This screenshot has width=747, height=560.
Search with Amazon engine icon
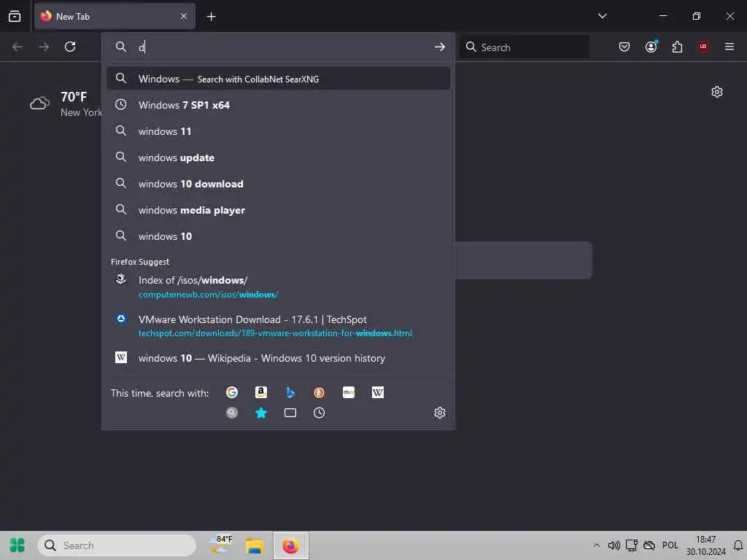pyautogui.click(x=261, y=392)
